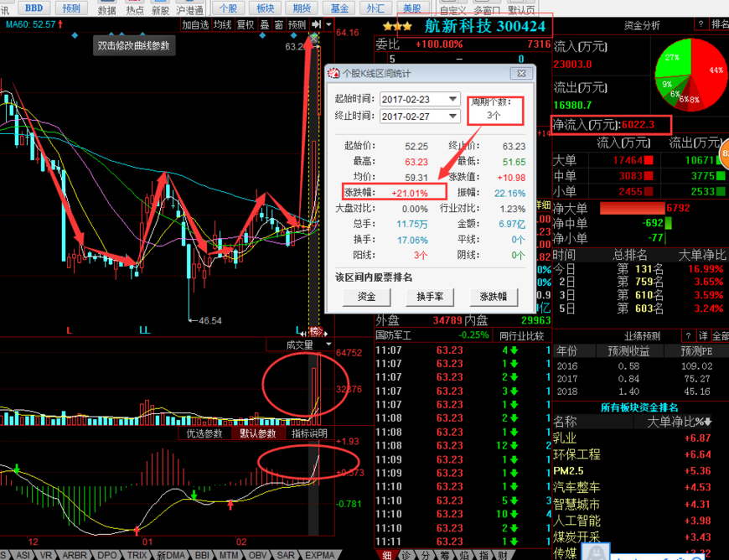Toggle the 均线 moving averages button
Image resolution: width=729 pixels, height=560 pixels.
[x=223, y=24]
